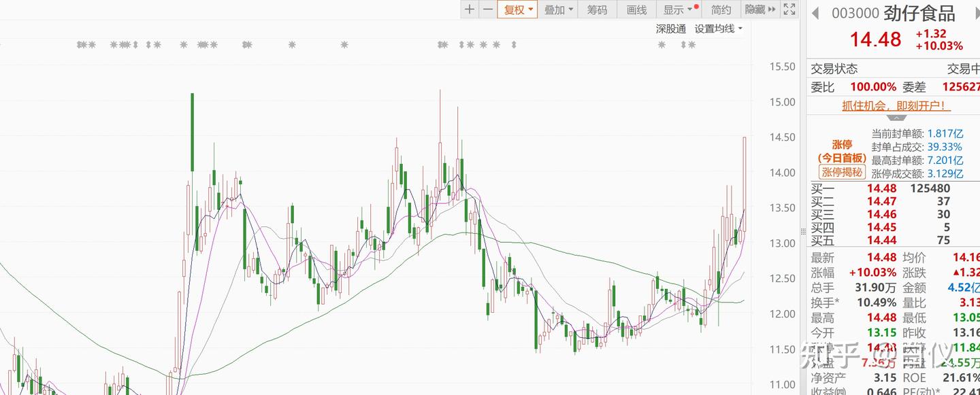The image size is (980, 395).
Task: Click 买四 bid row price 14.45
Action: (x=881, y=227)
